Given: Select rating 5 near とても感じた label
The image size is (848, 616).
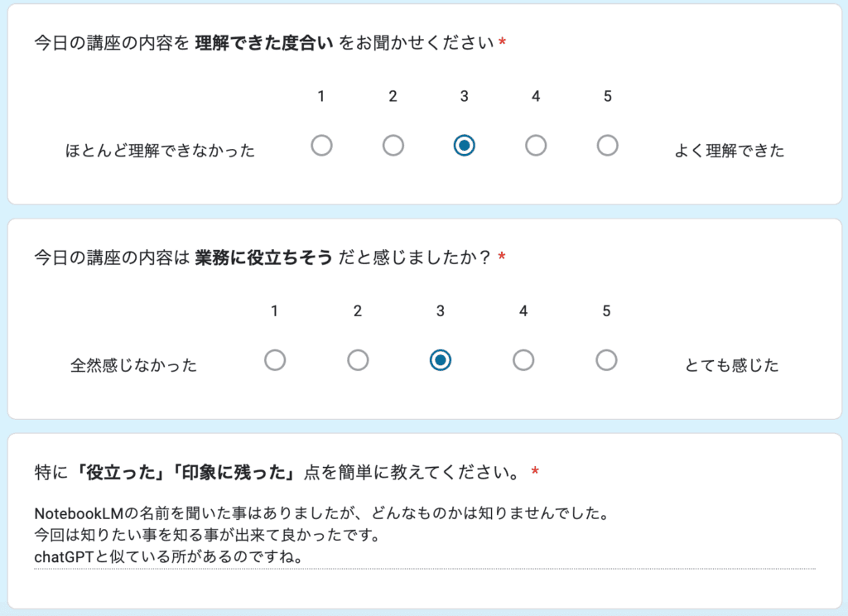Looking at the screenshot, I should tap(606, 360).
